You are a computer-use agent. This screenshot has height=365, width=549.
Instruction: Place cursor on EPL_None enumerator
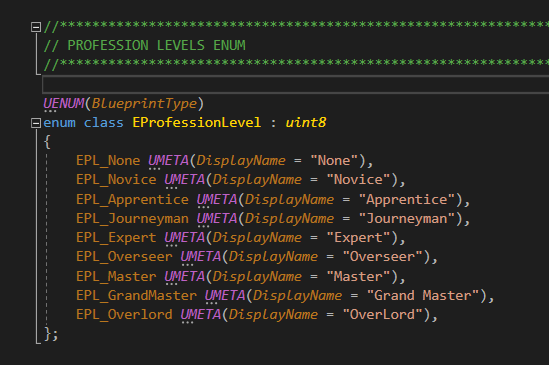108,161
